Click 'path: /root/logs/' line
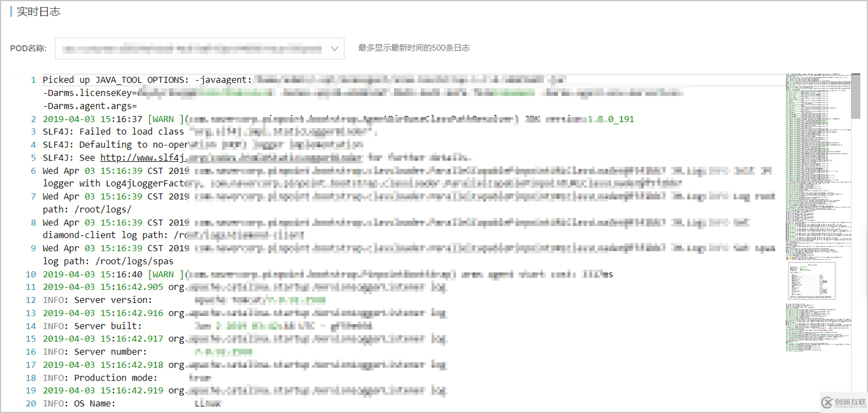 (x=87, y=209)
